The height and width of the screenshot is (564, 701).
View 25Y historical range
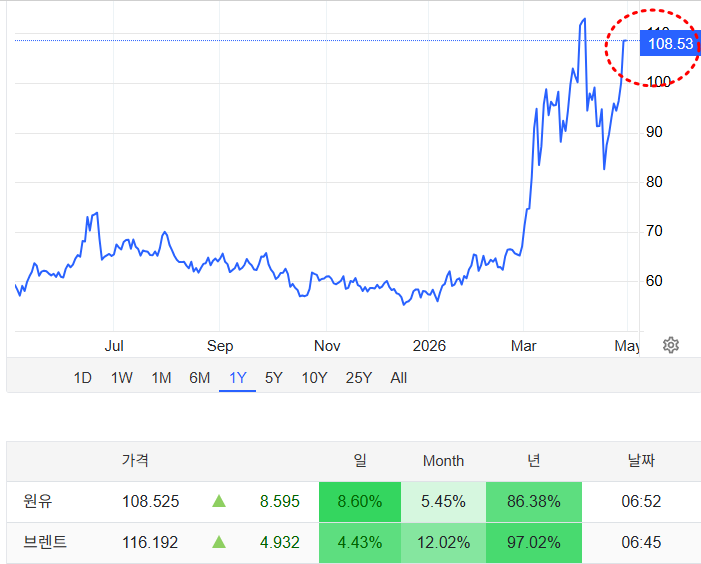[x=359, y=378]
